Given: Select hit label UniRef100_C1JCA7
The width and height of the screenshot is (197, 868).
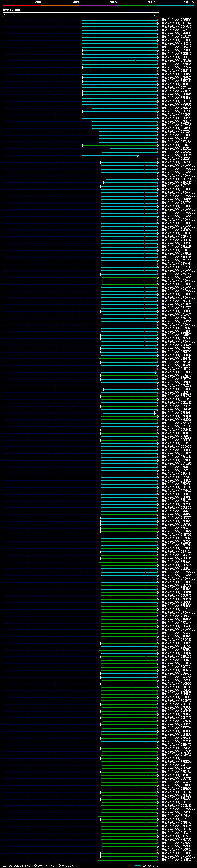Looking at the screenshot, I should click(x=177, y=233).
